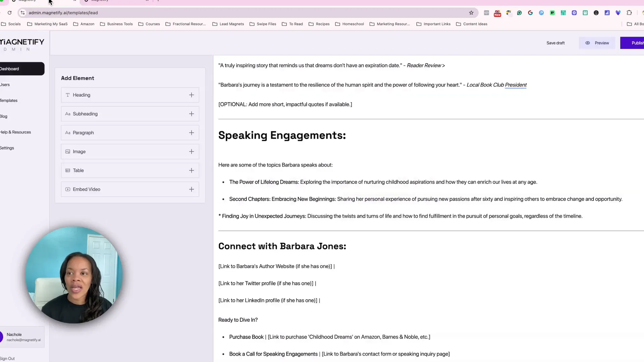
Task: Click the 'Ready to Dive In?' text
Action: [238, 320]
